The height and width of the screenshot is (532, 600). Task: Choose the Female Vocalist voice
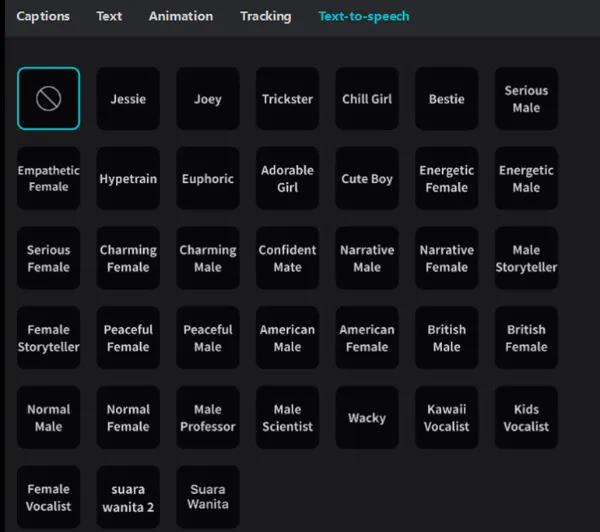[49, 497]
